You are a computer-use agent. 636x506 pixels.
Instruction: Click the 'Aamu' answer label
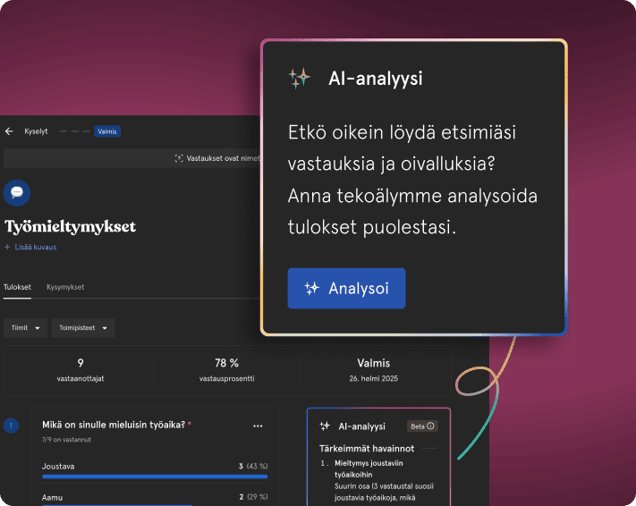52,497
